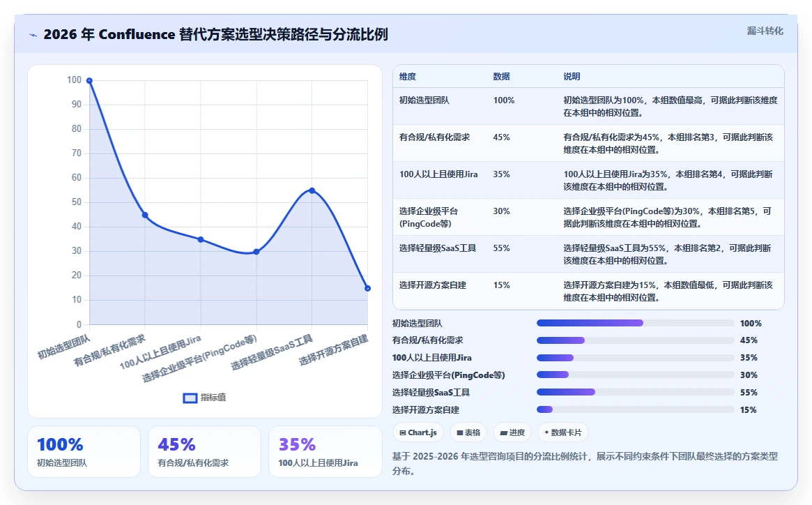The height and width of the screenshot is (505, 812).
Task: Click the 15% value right of progress bar
Action: pyautogui.click(x=749, y=409)
